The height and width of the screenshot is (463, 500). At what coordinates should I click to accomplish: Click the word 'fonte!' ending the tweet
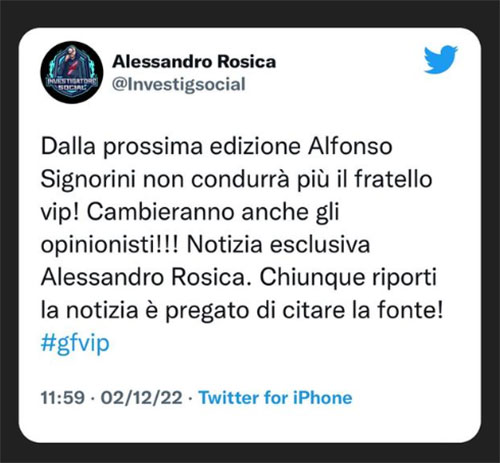click(410, 310)
